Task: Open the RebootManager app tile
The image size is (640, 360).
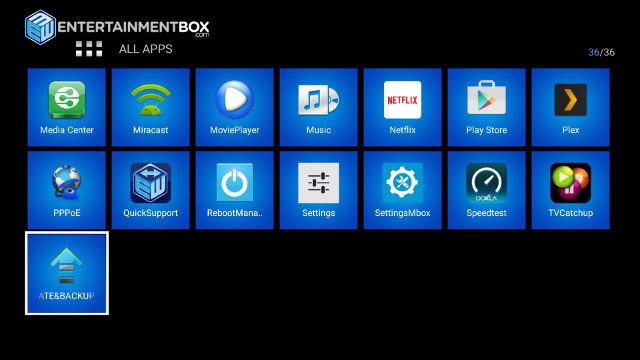Action: pos(235,190)
